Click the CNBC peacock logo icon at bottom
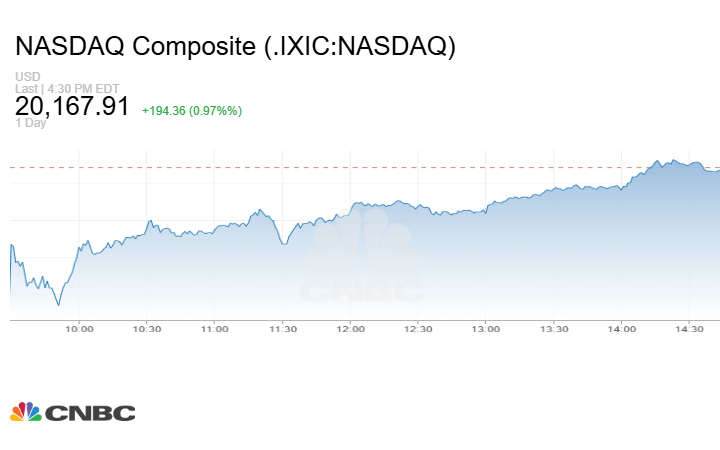This screenshot has height=450, width=720. (26, 412)
